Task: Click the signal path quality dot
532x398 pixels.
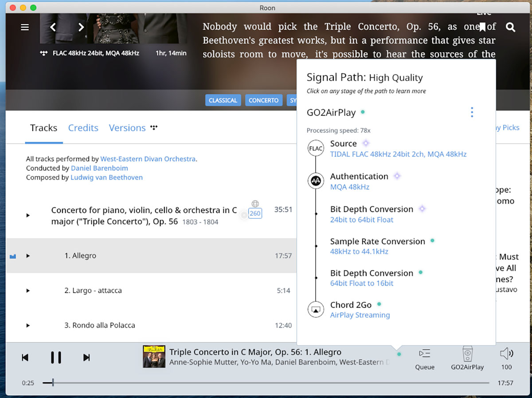Action: pos(399,354)
